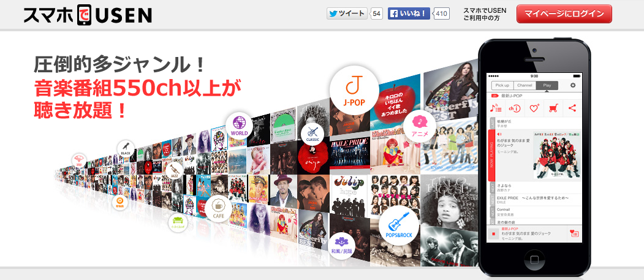This screenshot has height=280, width=644.
Task: Open the phone app settings gear
Action: [x=573, y=85]
